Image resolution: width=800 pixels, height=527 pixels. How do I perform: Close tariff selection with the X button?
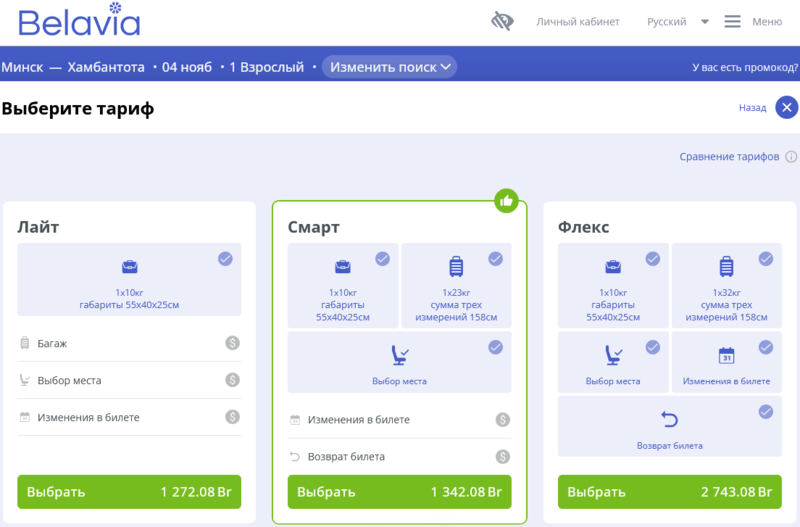[x=786, y=108]
